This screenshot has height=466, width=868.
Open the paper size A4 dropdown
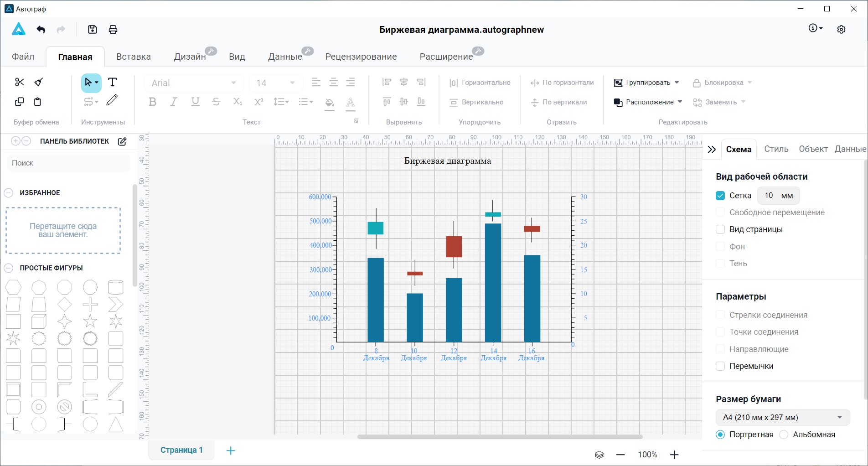click(782, 417)
